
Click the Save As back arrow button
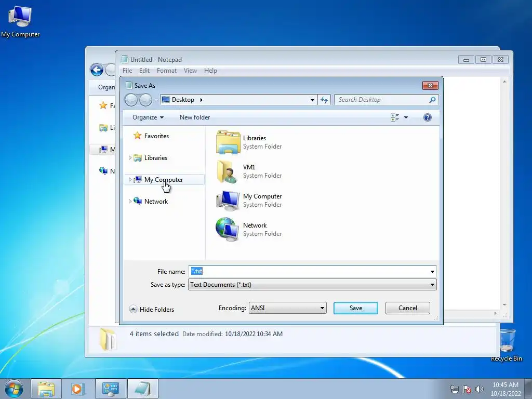(131, 100)
